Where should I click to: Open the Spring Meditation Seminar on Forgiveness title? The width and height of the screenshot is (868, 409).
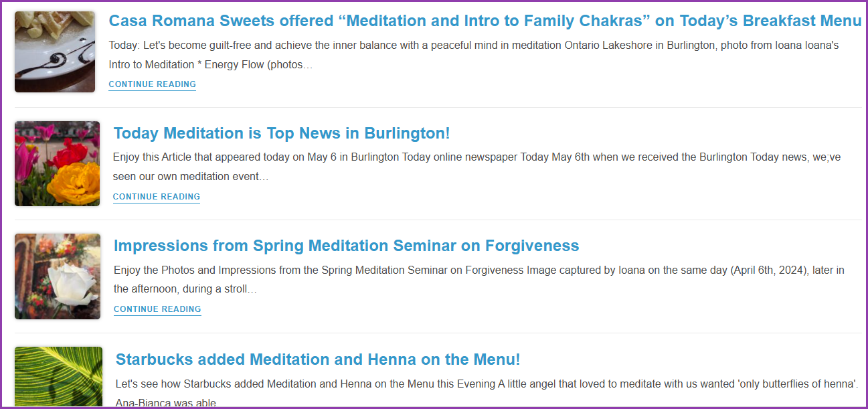(x=346, y=246)
